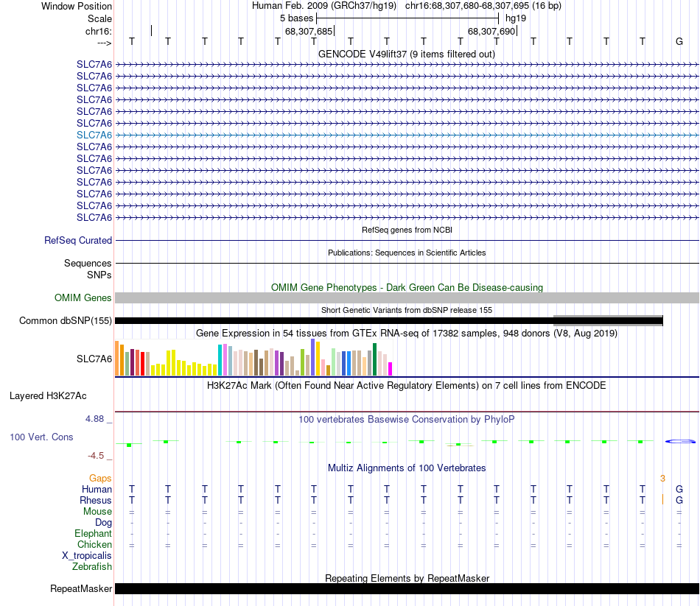Click the chr16:68,307,680-68,307,695 position text
The width and height of the screenshot is (700, 606).
coord(483,6)
